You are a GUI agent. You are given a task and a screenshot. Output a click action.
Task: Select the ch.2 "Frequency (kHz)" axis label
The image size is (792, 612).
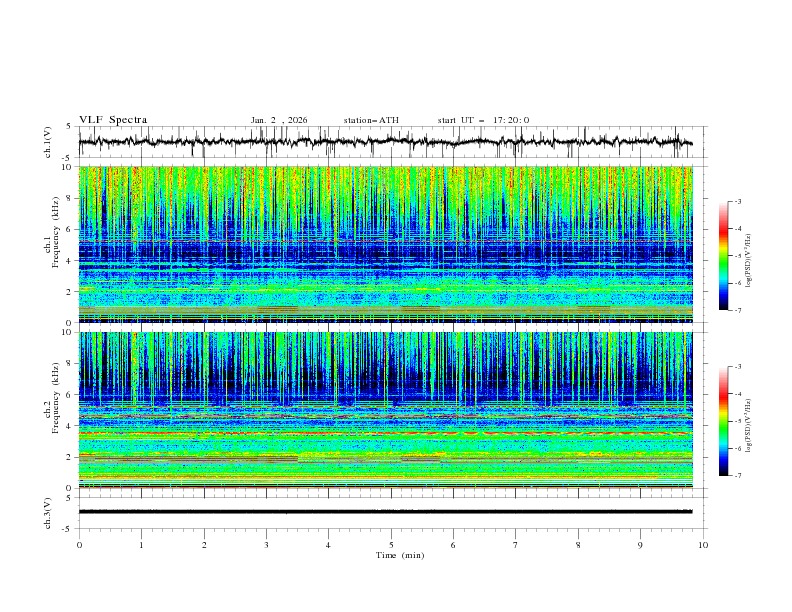tap(55, 396)
